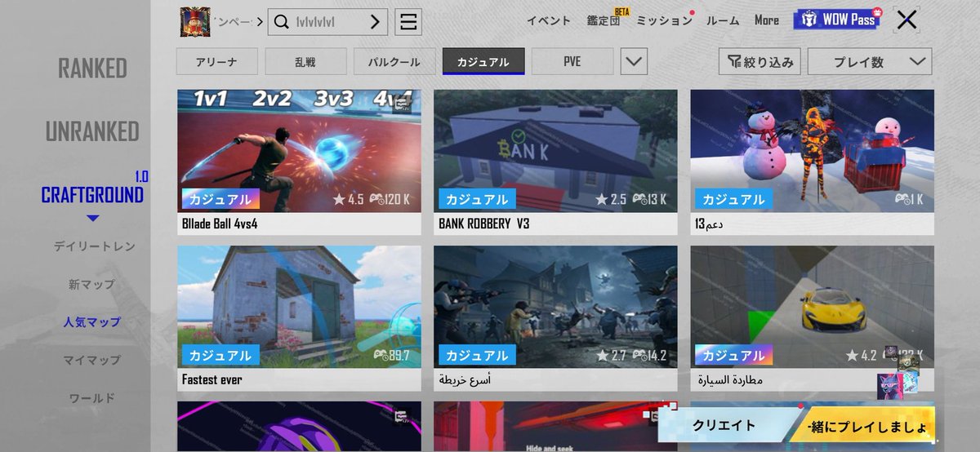Open the purple sphere map thumbnail
980x452 pixels.
pyautogui.click(x=300, y=426)
